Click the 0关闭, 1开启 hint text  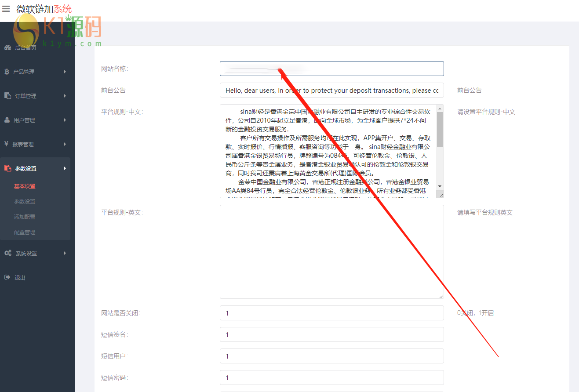click(475, 313)
